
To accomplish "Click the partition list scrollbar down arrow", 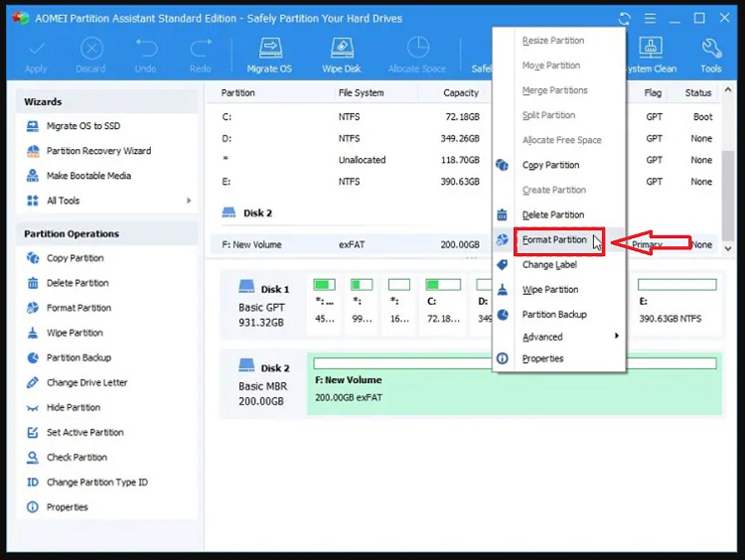I will point(728,248).
